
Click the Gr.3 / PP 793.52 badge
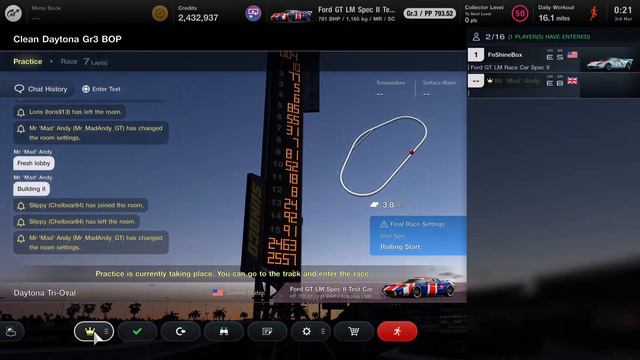(430, 13)
